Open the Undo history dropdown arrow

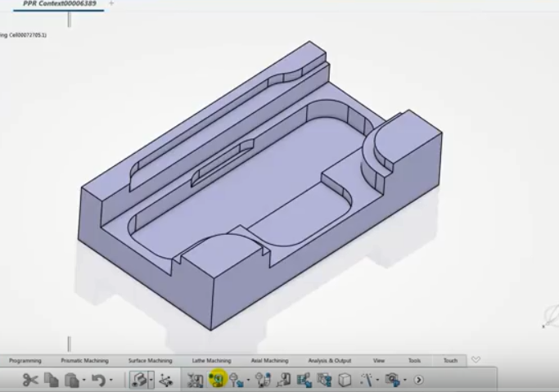click(x=111, y=381)
